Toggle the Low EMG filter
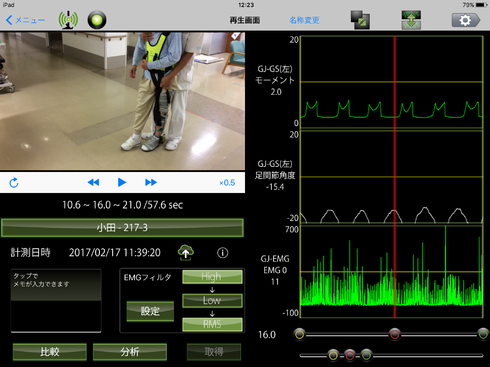Screen dimensions: 490x367 [x=212, y=300]
